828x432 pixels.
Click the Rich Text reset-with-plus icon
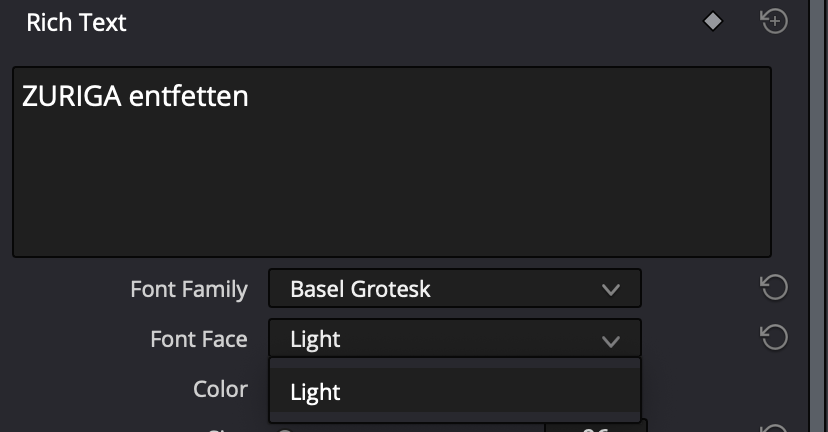(x=774, y=22)
